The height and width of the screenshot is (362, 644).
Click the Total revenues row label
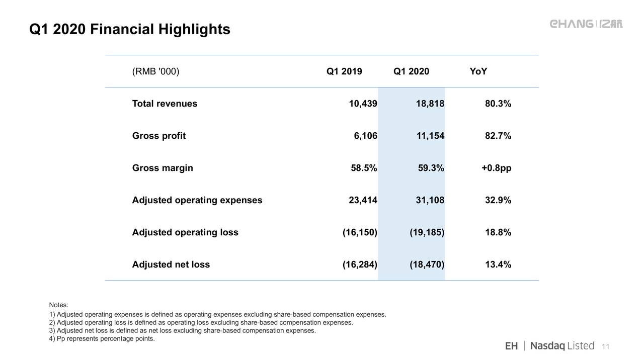point(165,104)
